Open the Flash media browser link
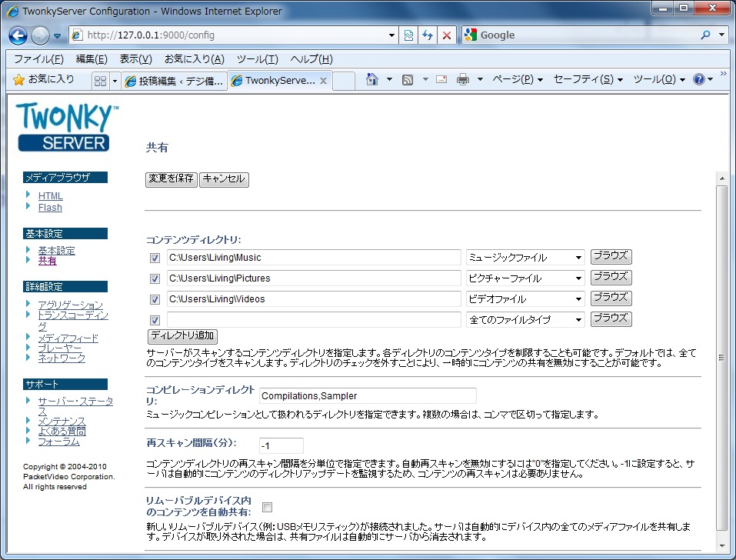Screen dimensions: 736x560 click(x=50, y=208)
